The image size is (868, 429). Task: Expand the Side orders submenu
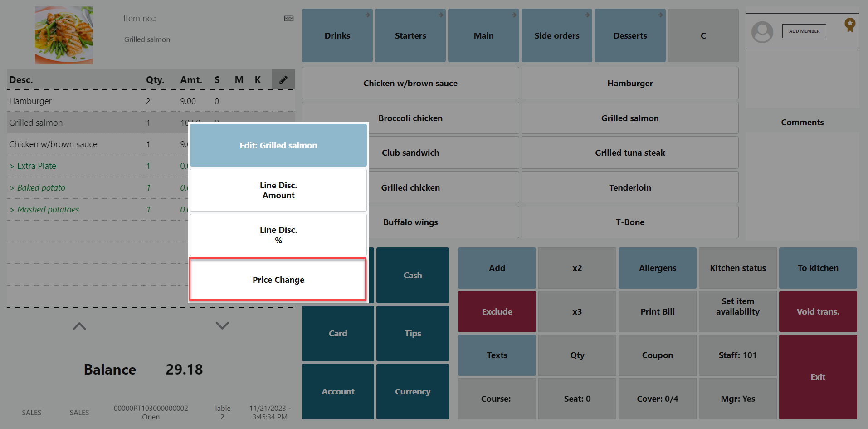(556, 35)
